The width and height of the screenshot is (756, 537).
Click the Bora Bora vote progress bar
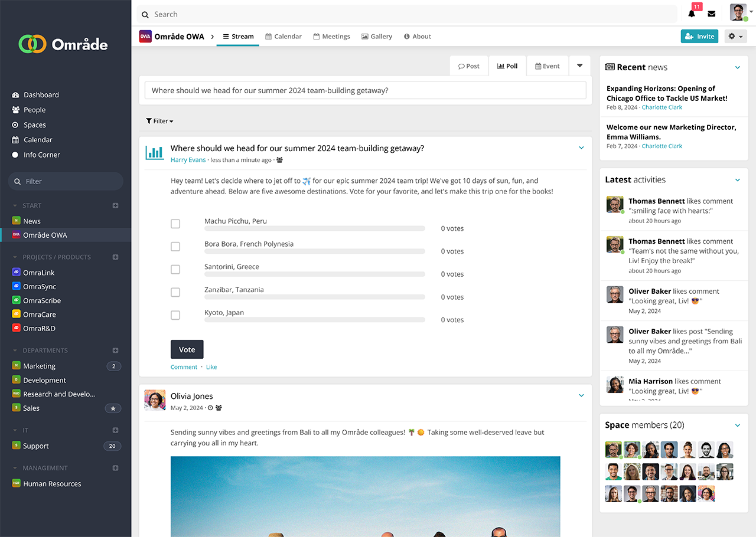click(315, 251)
